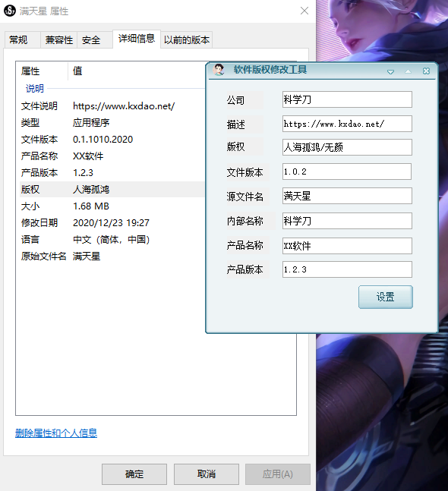Screen dimensions: 448x491
Task: Open the dropdown triangle in the tool title bar
Action: [390, 72]
